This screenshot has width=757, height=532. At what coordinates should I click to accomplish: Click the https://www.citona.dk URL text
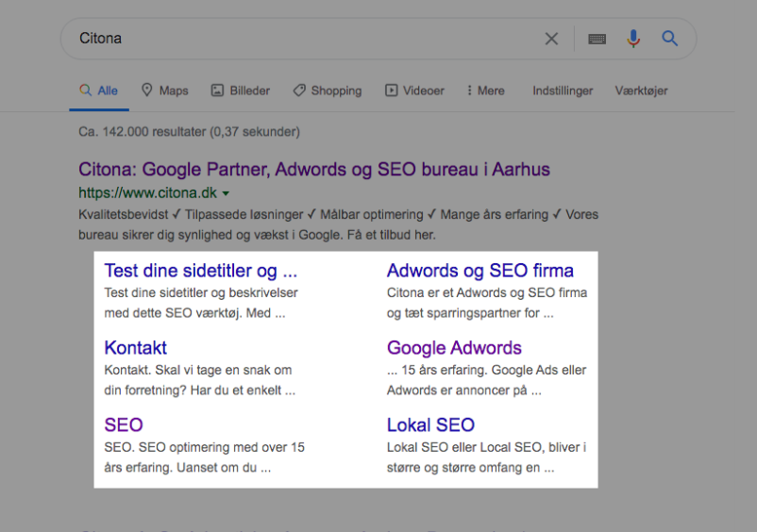pyautogui.click(x=148, y=193)
